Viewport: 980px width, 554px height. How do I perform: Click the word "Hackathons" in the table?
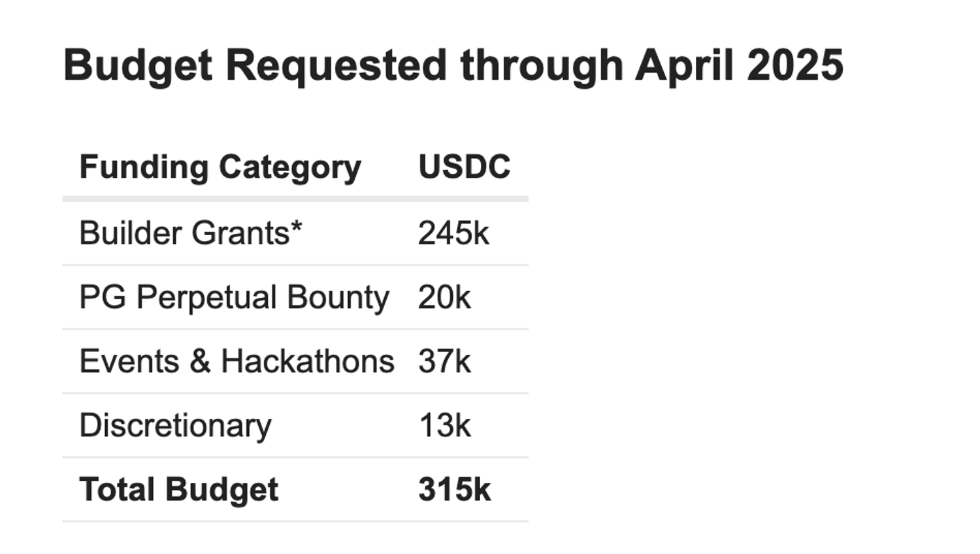(308, 361)
